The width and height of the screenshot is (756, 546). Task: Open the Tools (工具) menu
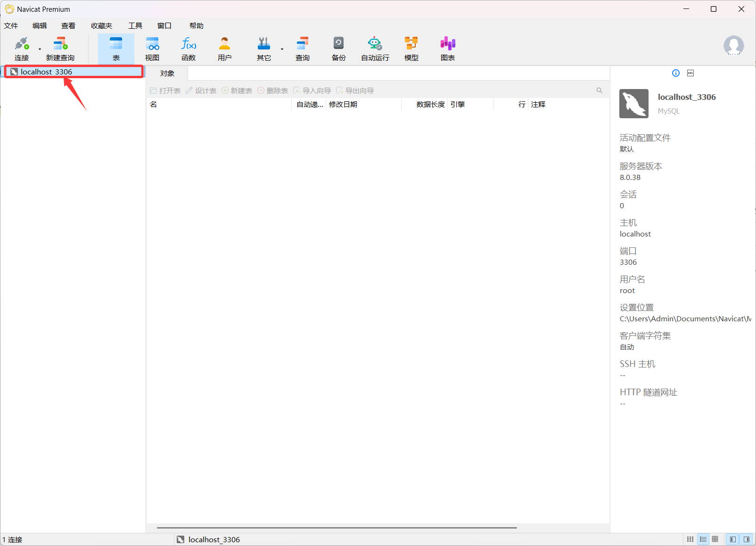point(135,26)
